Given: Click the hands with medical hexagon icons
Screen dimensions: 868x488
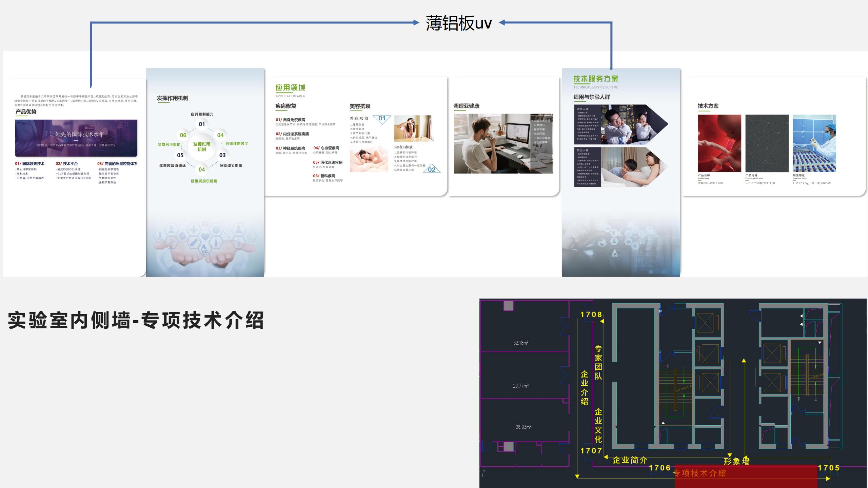Looking at the screenshot, I should [204, 244].
